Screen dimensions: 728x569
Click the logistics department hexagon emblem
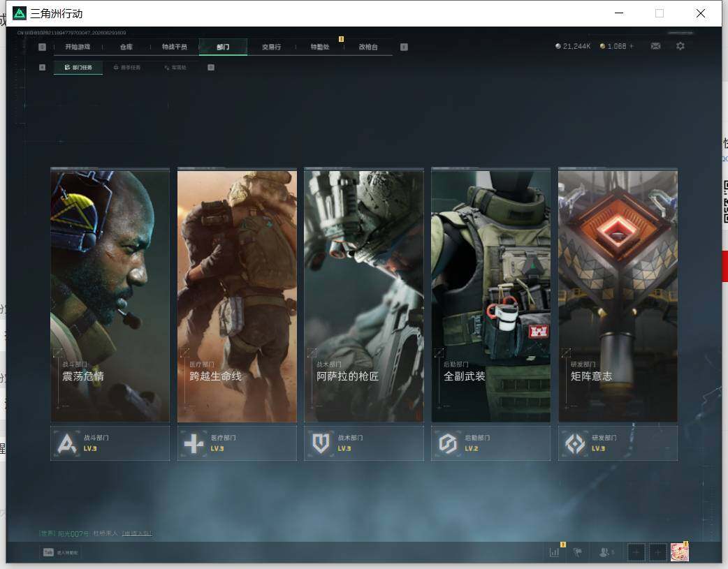pyautogui.click(x=448, y=444)
